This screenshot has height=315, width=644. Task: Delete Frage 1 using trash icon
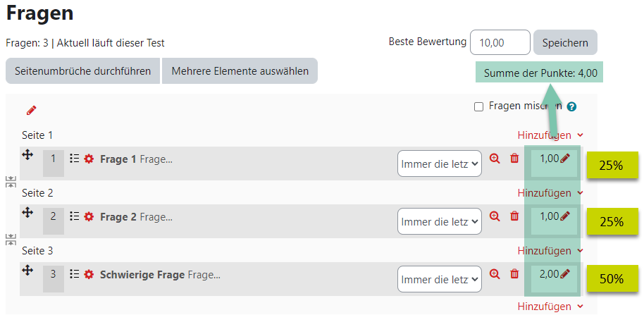point(514,159)
